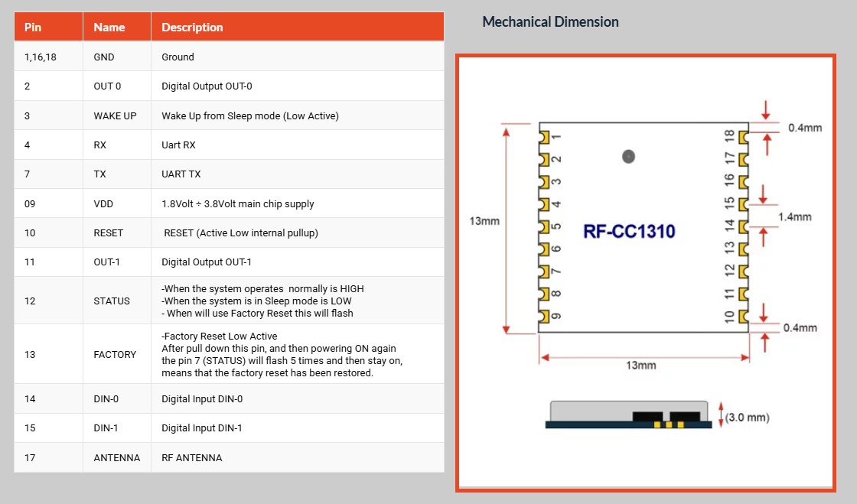Select the 'Mechanical Dimension' heading
Viewport: 857px width, 504px height.
pos(550,22)
